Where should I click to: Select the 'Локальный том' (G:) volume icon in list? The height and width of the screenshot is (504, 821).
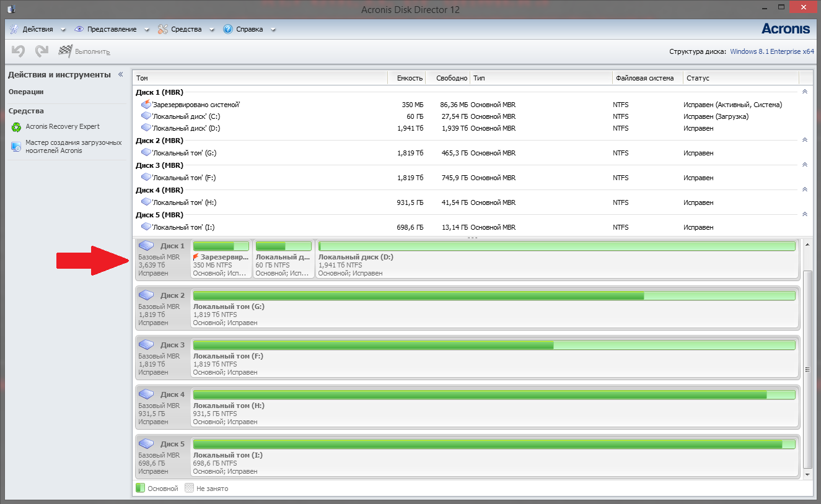click(146, 152)
